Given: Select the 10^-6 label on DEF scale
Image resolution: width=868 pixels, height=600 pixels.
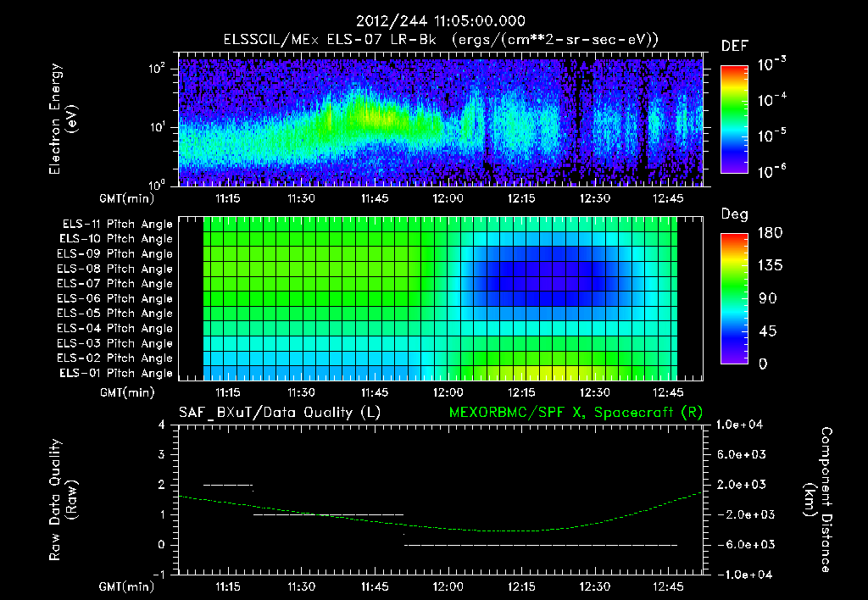Looking at the screenshot, I should (x=771, y=171).
